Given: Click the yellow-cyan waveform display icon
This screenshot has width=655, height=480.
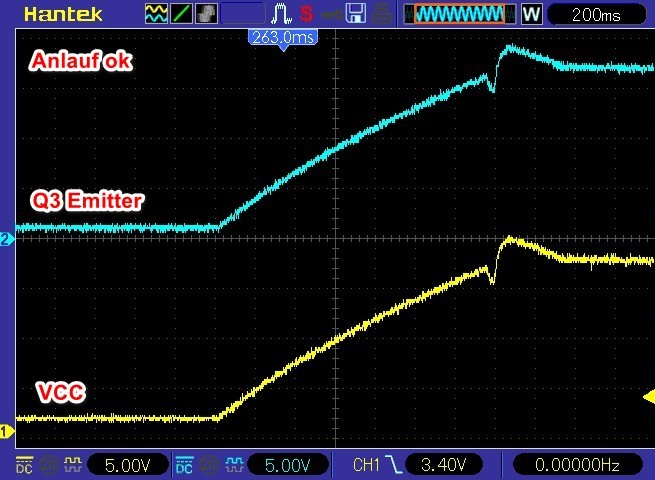Looking at the screenshot, I should [158, 15].
